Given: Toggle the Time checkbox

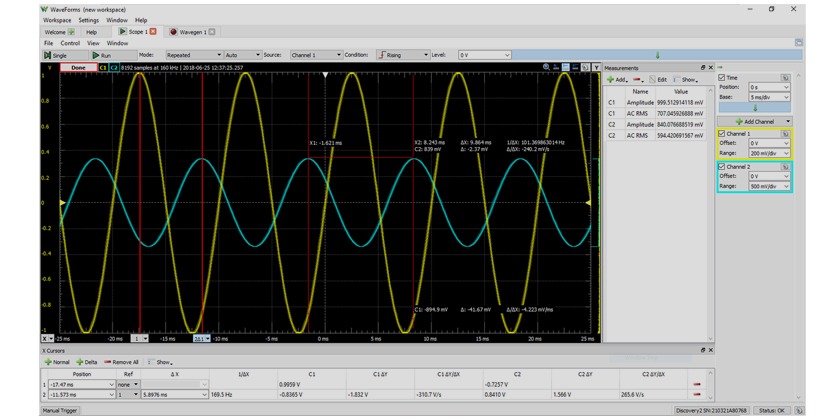Looking at the screenshot, I should coord(722,78).
